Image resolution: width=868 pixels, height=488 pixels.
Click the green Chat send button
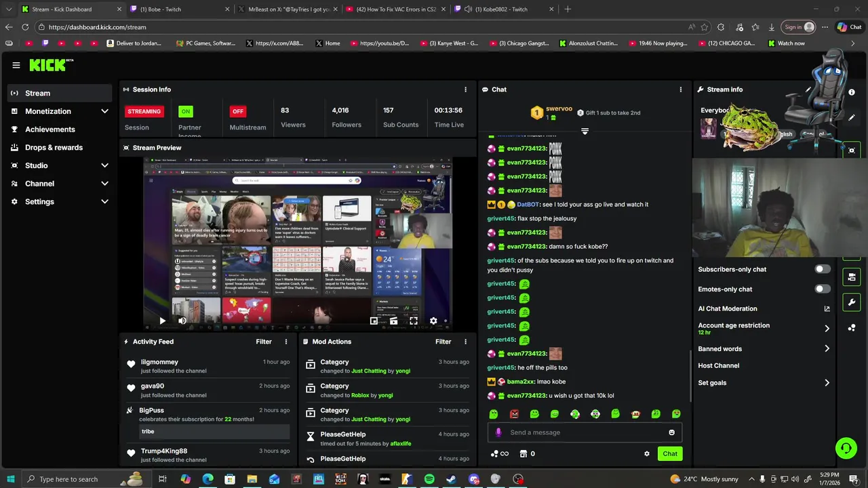pyautogui.click(x=669, y=454)
